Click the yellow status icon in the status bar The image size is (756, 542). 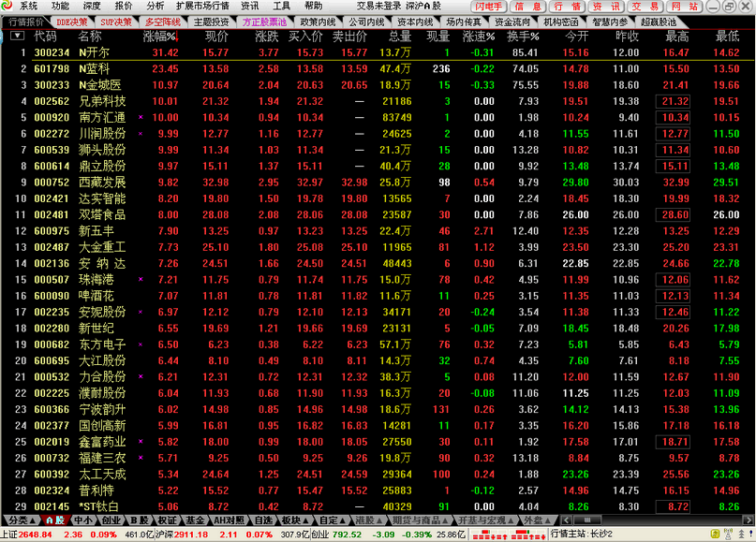716,534
